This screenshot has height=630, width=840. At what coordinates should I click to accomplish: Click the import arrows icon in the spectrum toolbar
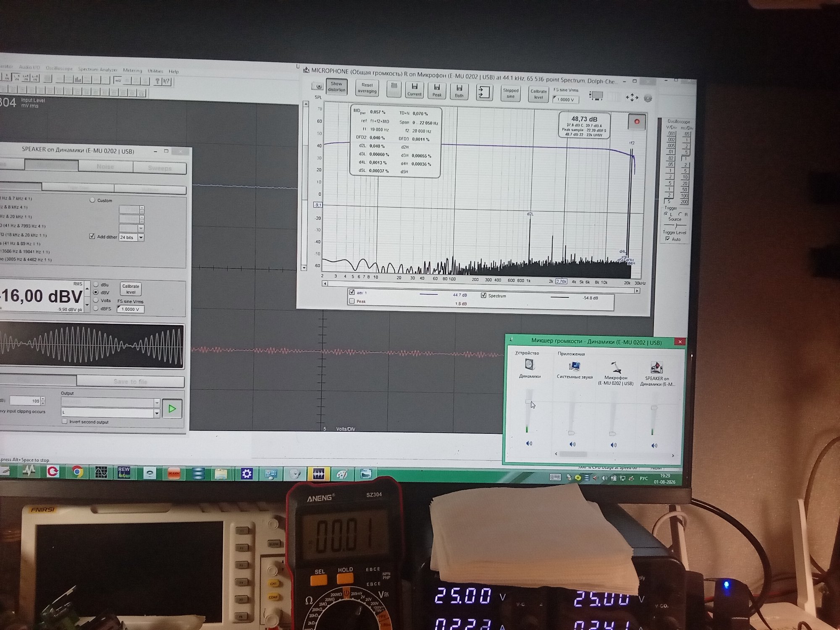[484, 92]
